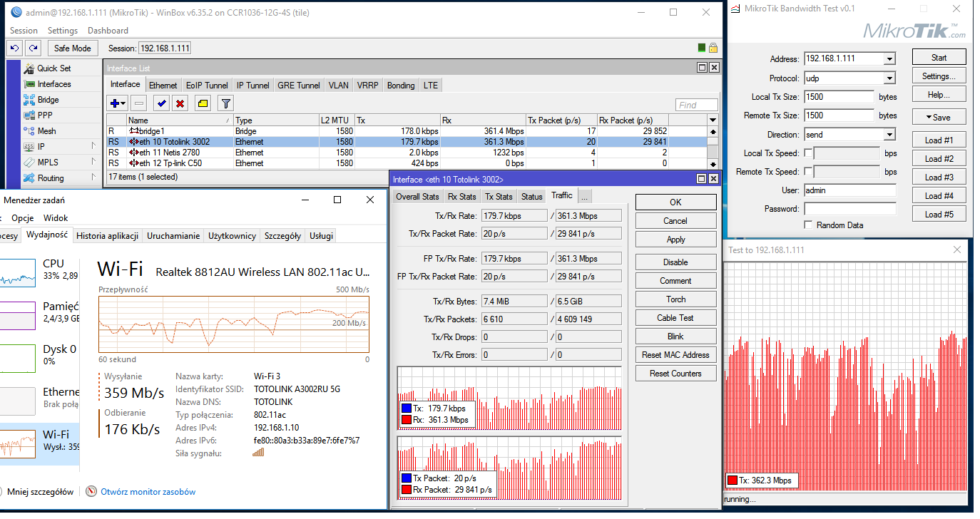Image resolution: width=980 pixels, height=519 pixels.
Task: Click the Password input field
Action: tap(849, 209)
